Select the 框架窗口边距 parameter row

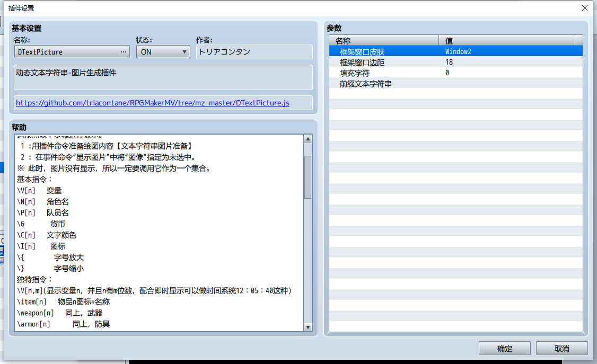456,63
